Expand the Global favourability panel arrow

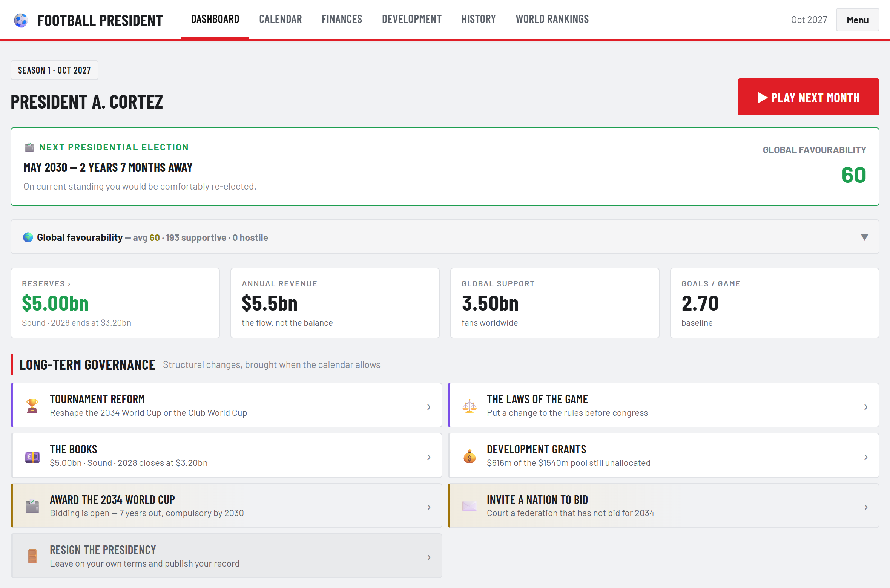click(x=865, y=237)
